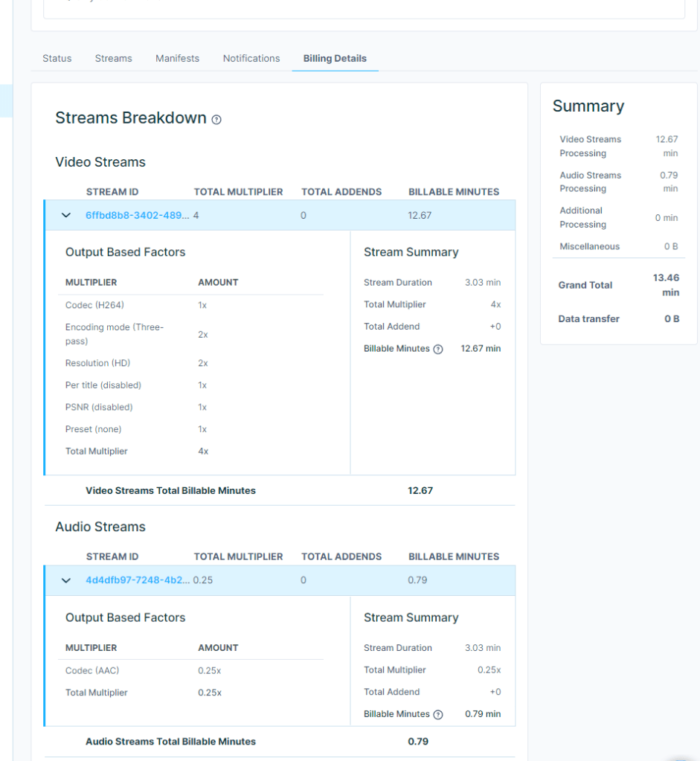Select the Grand Total summary row
The height and width of the screenshot is (761, 700).
coord(618,285)
